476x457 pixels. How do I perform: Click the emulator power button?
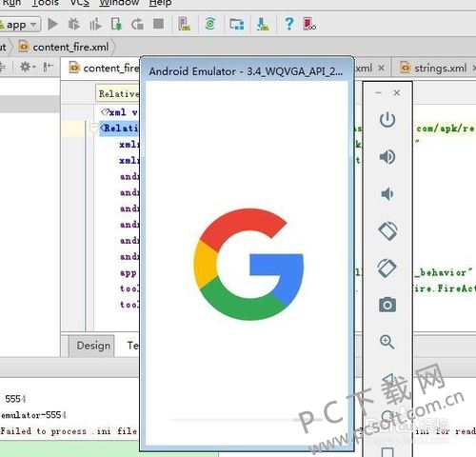coord(387,120)
